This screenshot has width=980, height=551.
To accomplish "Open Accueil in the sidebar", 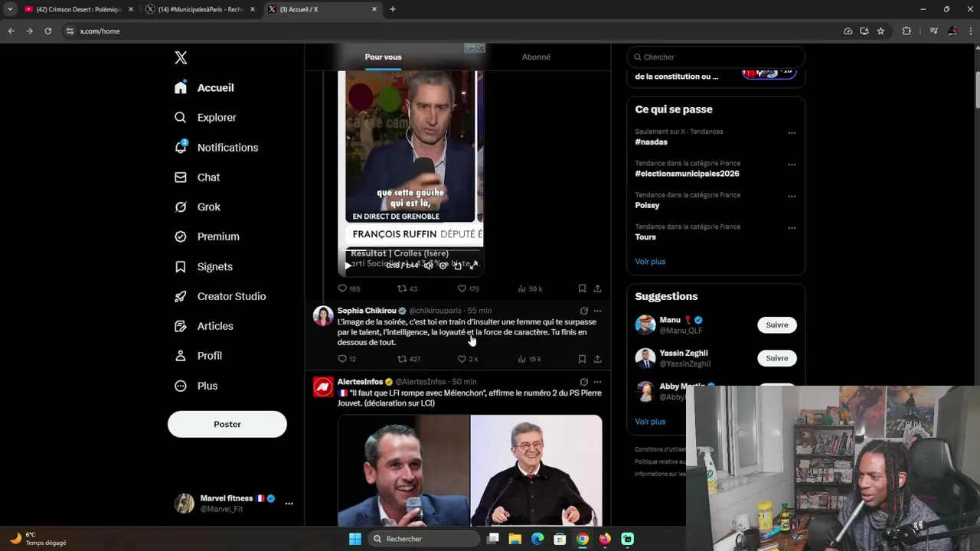I will click(204, 87).
